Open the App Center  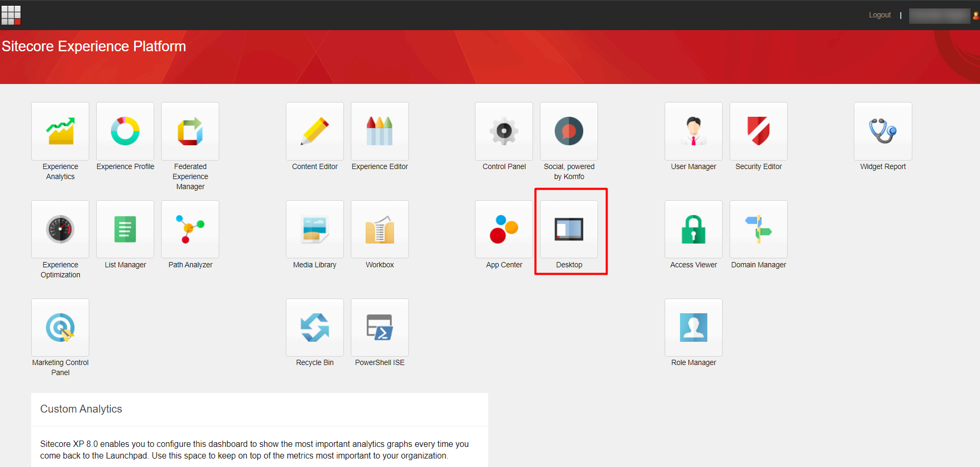click(504, 229)
